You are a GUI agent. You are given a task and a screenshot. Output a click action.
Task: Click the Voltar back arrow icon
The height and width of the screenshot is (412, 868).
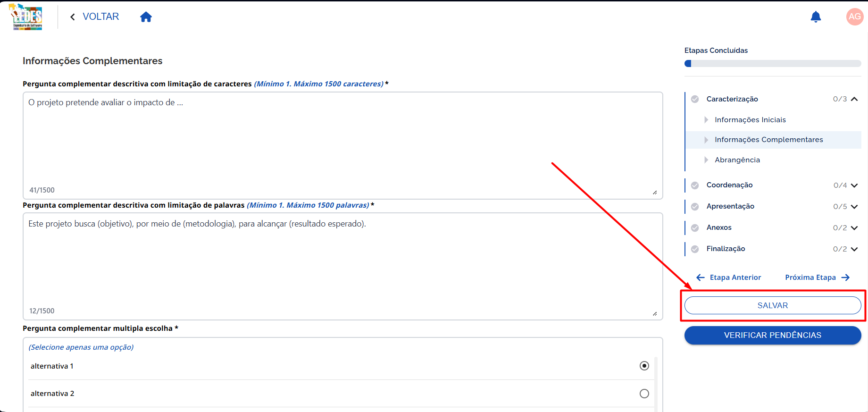[x=73, y=17]
